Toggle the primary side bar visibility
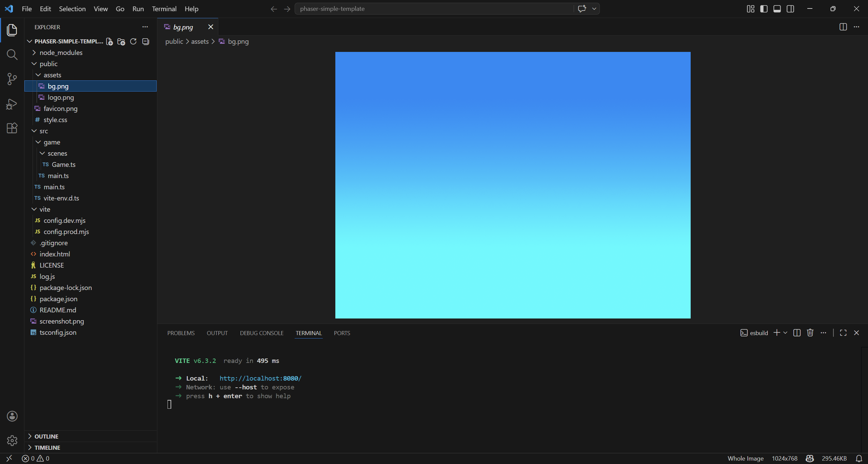 (764, 9)
